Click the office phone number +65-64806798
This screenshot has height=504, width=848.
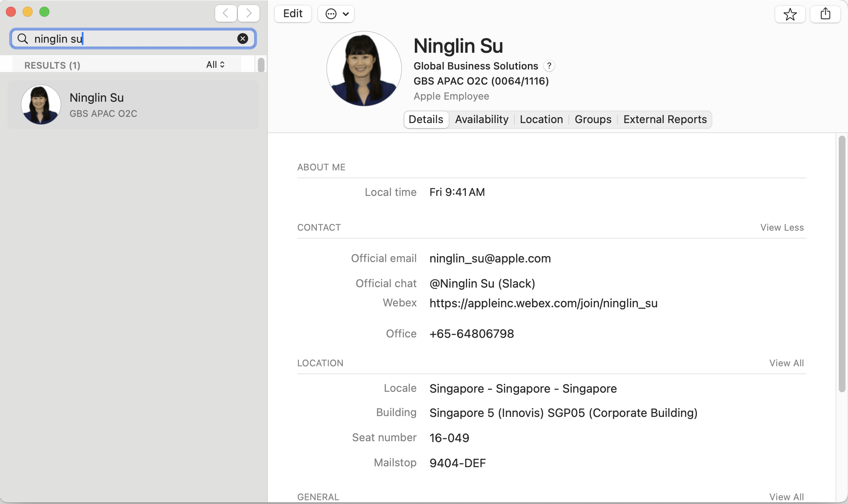pyautogui.click(x=472, y=334)
